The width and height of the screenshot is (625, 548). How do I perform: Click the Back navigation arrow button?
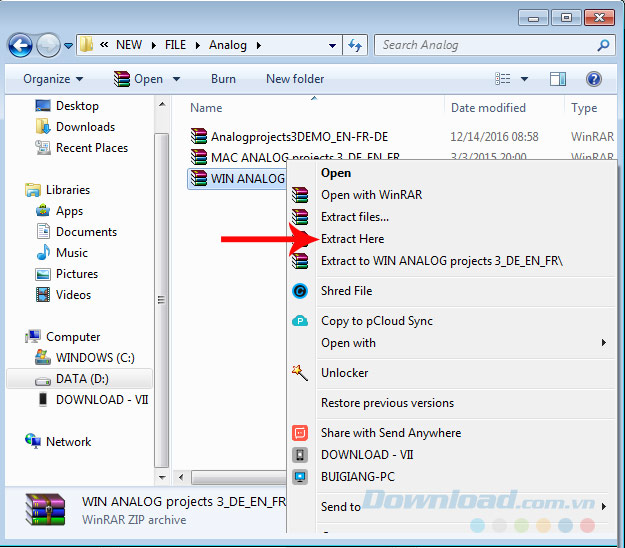[x=20, y=45]
